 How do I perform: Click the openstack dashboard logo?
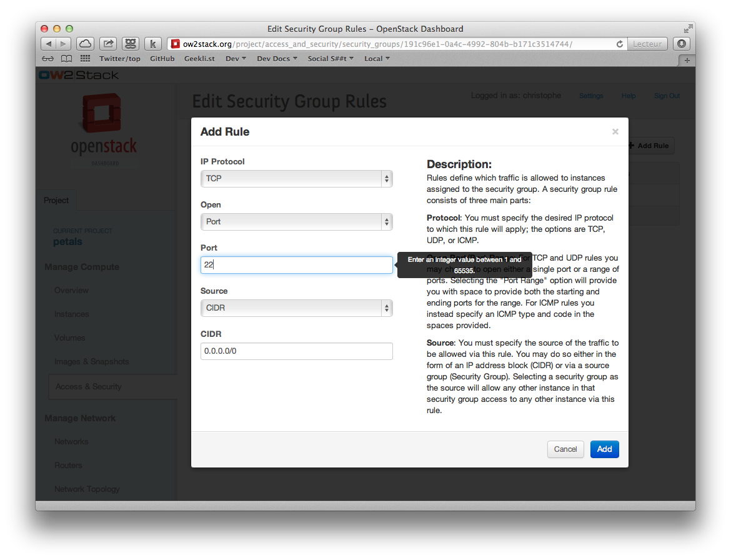coord(104,129)
